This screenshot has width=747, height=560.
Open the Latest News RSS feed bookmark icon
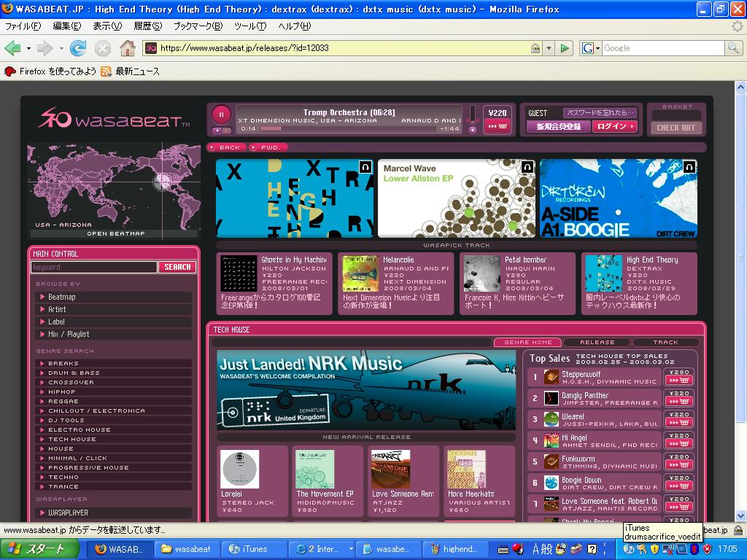coord(106,72)
